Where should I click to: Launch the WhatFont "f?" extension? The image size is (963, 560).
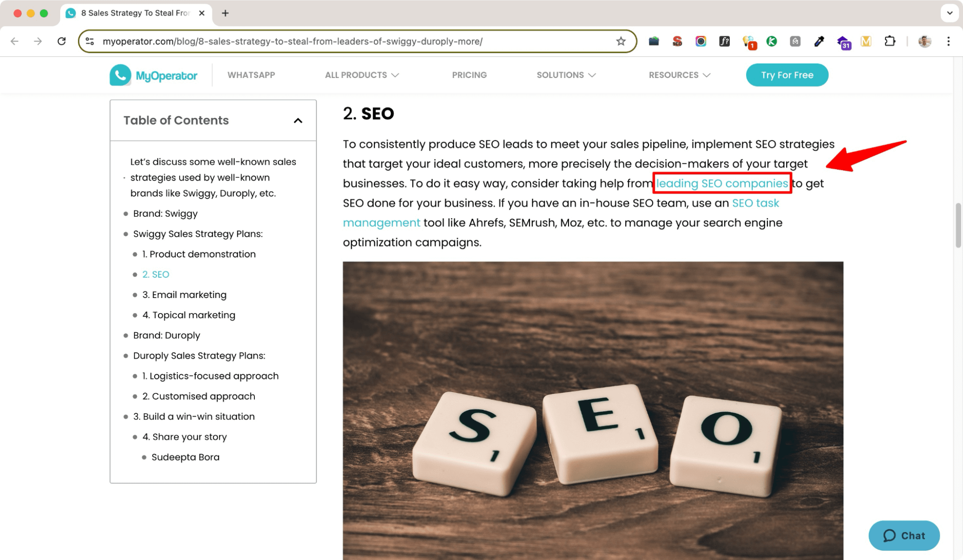[x=725, y=41]
